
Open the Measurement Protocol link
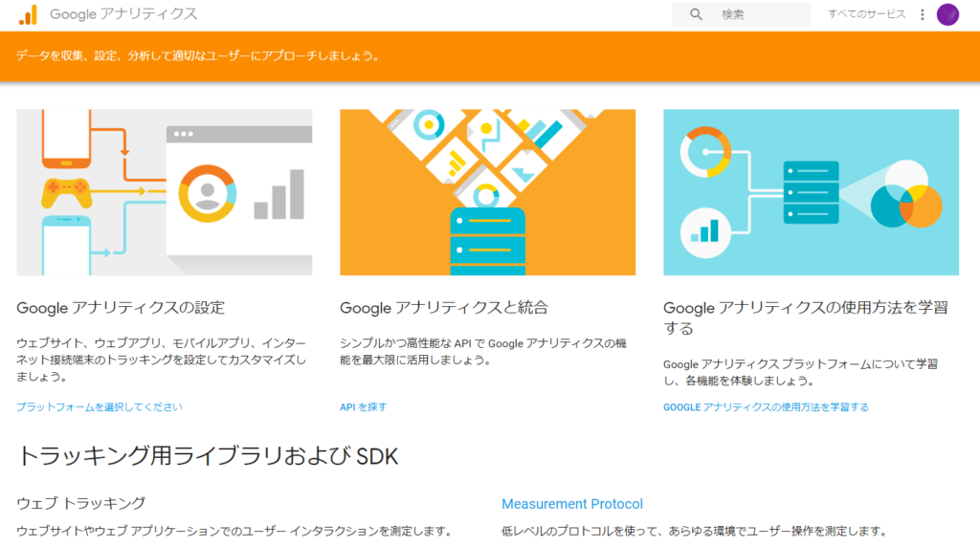click(572, 504)
